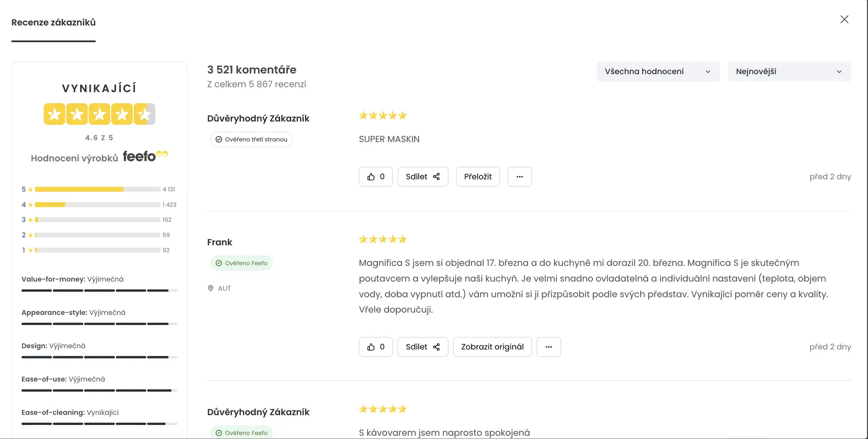Like Frank's review with thumbs up

[x=376, y=347]
